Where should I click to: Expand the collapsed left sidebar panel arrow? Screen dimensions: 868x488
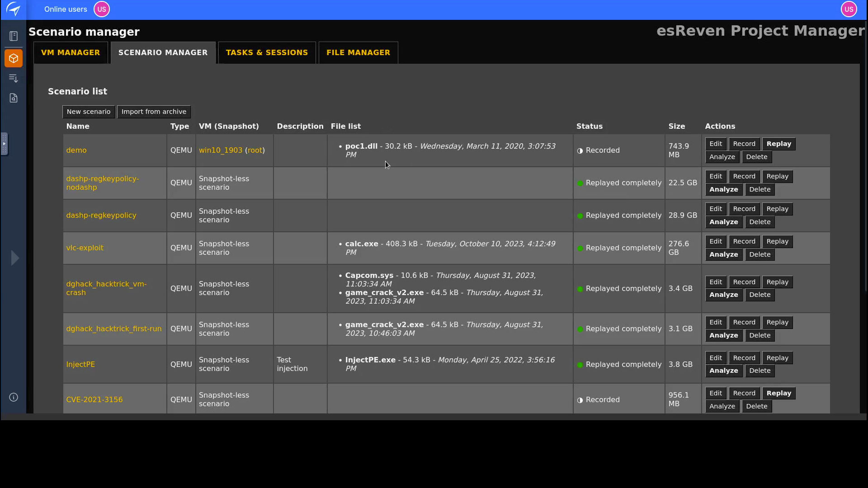[x=15, y=258]
